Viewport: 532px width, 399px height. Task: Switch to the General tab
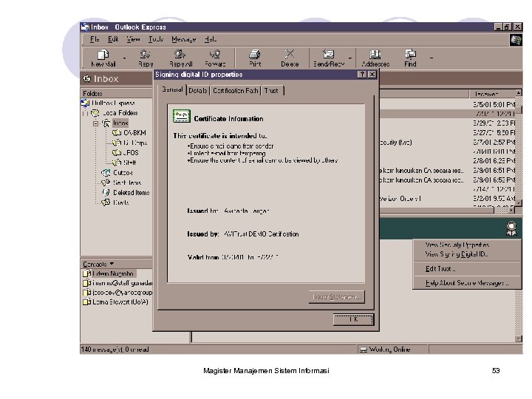[x=172, y=89]
